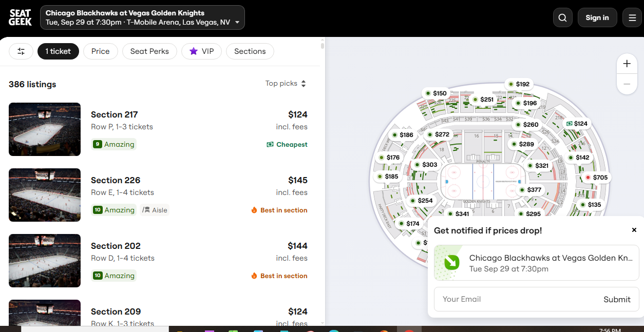
Task: Open the filter sliders icon
Action: 21,51
